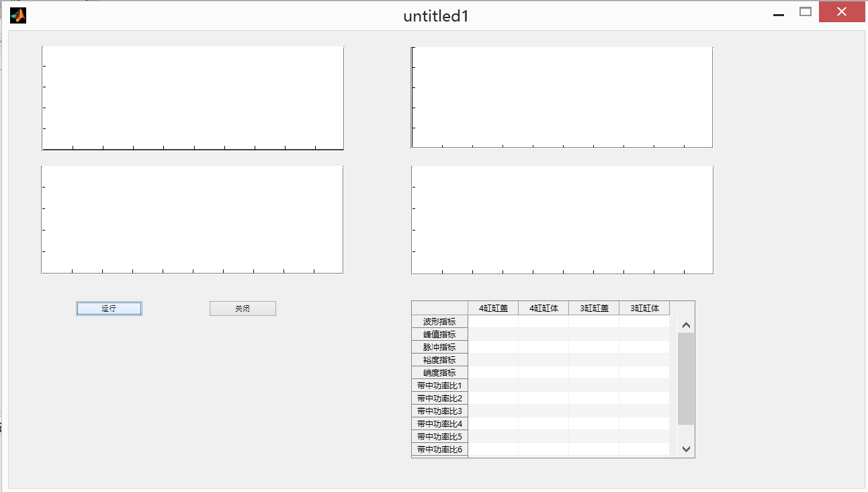Click inside the lower-right plot axes

pos(562,220)
